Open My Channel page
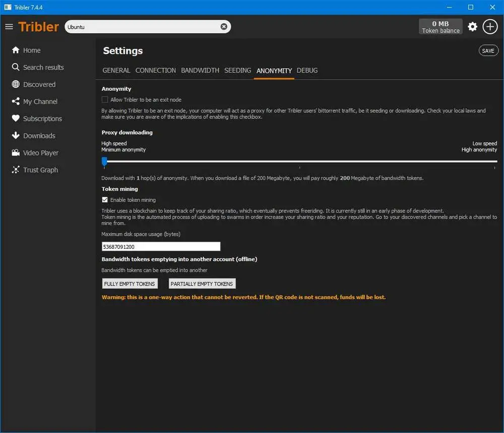504x433 pixels. click(40, 102)
